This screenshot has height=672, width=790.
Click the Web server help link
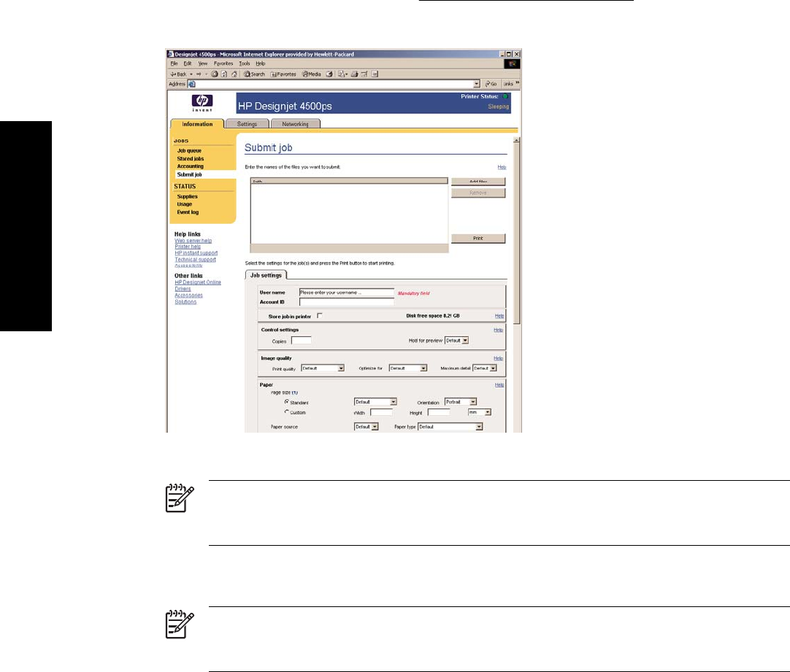tap(193, 241)
